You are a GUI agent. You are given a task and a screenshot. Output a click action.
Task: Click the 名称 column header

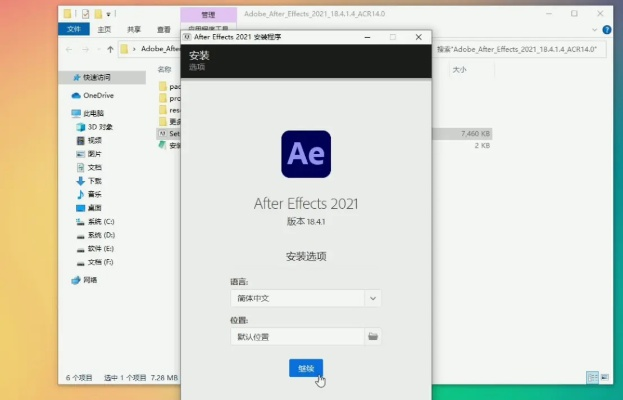click(x=164, y=70)
